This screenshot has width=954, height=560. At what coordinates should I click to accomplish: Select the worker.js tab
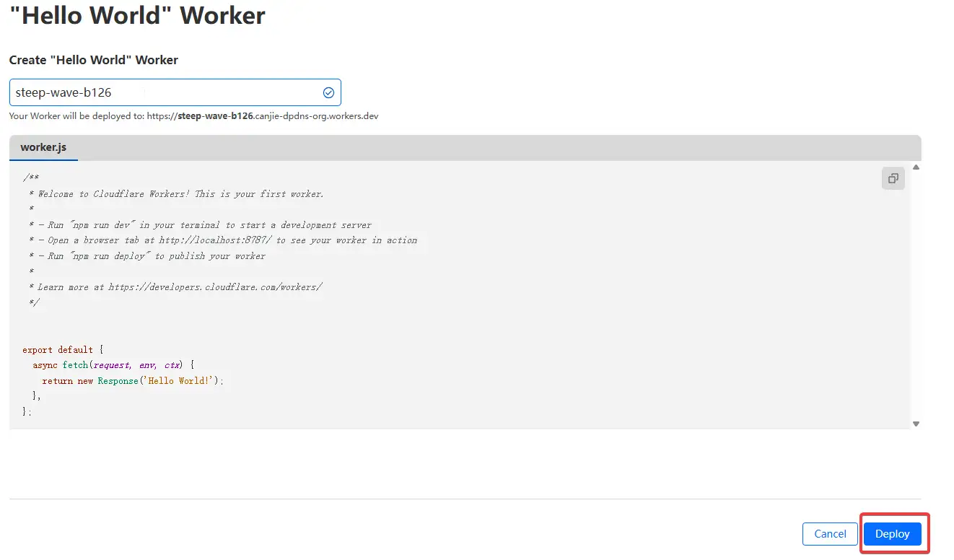[43, 147]
